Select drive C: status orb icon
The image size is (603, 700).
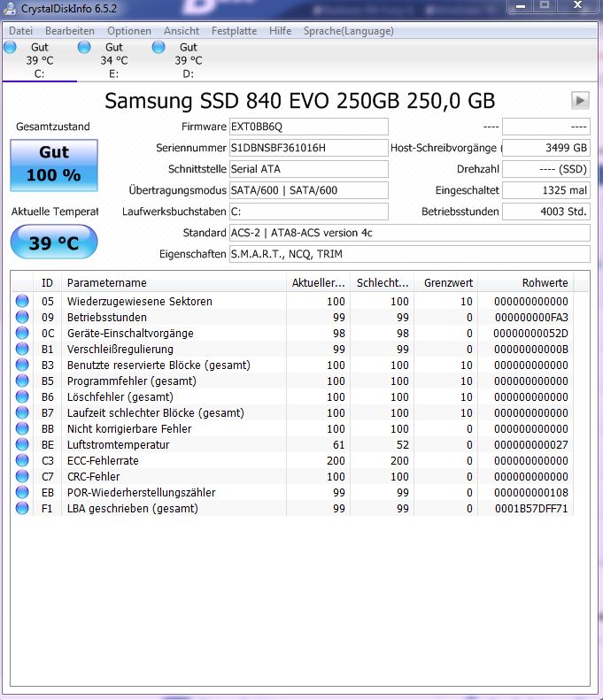pos(10,48)
